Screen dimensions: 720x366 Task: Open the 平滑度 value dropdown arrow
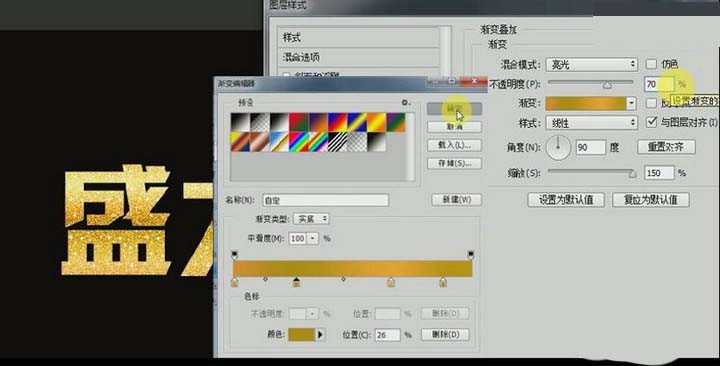(x=313, y=238)
